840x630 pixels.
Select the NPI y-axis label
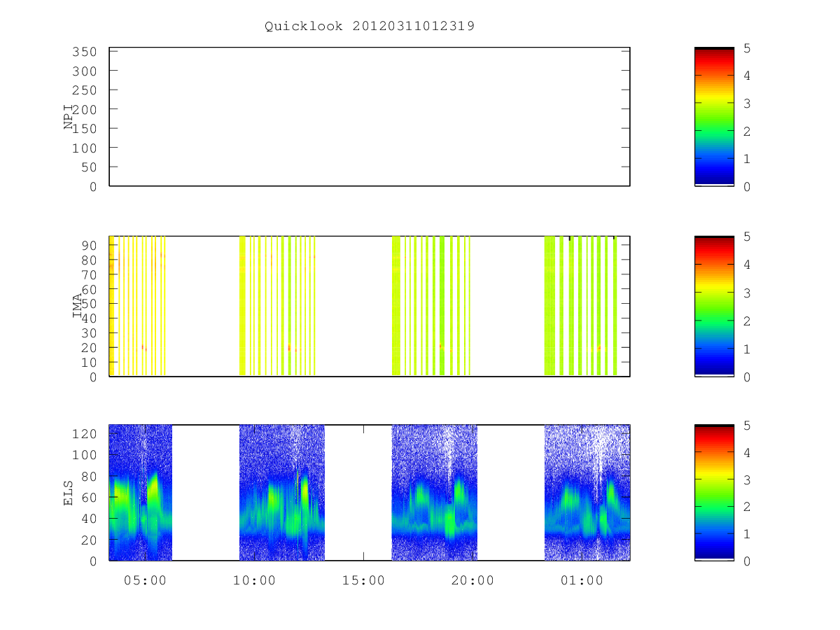[x=69, y=117]
